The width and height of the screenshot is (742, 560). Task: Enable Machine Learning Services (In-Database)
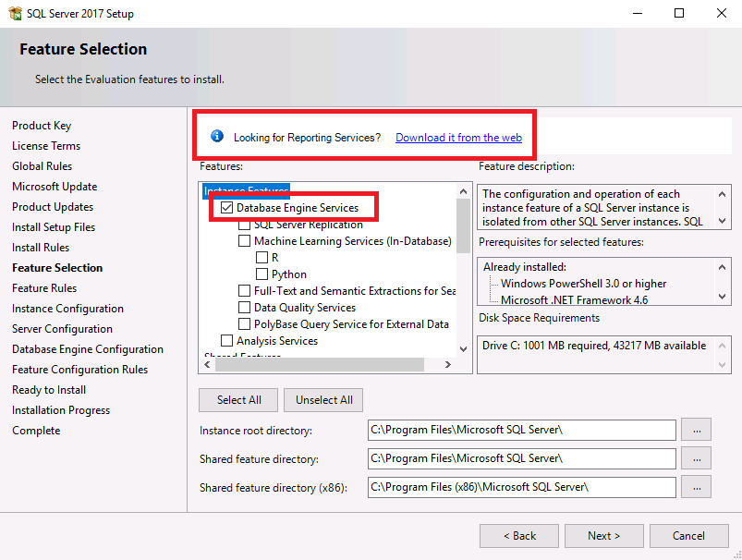(x=244, y=241)
